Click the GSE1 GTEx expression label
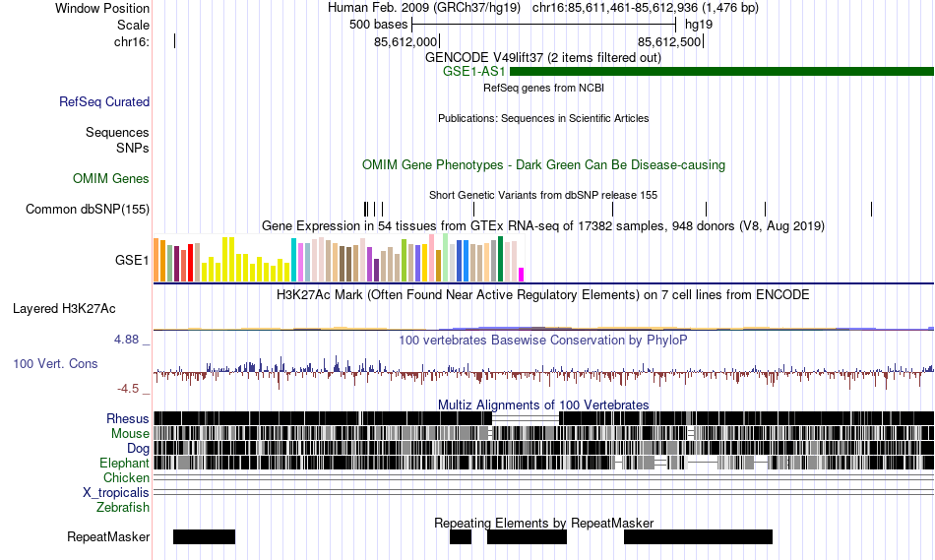The height and width of the screenshot is (560, 935). (132, 260)
